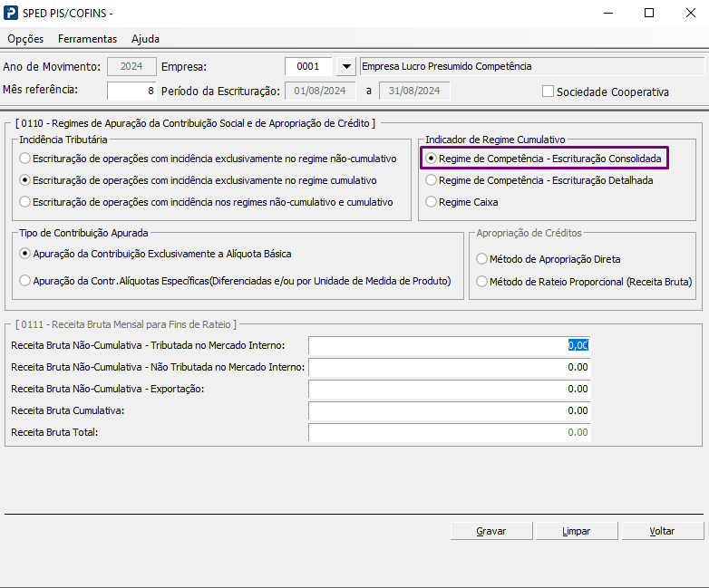The image size is (709, 588).
Task: Click the Receita Bruta Cumulativa field
Action: tap(449, 410)
